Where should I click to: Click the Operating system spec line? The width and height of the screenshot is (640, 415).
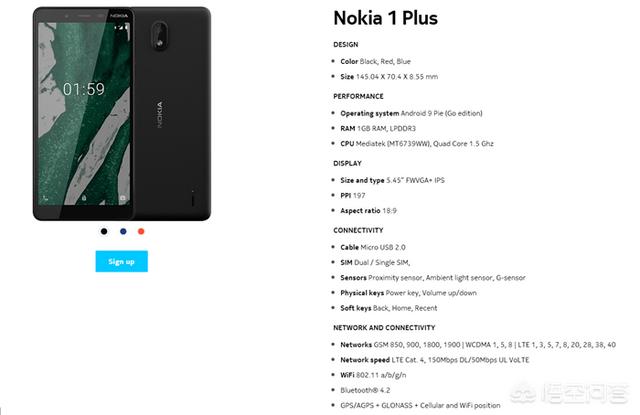411,113
